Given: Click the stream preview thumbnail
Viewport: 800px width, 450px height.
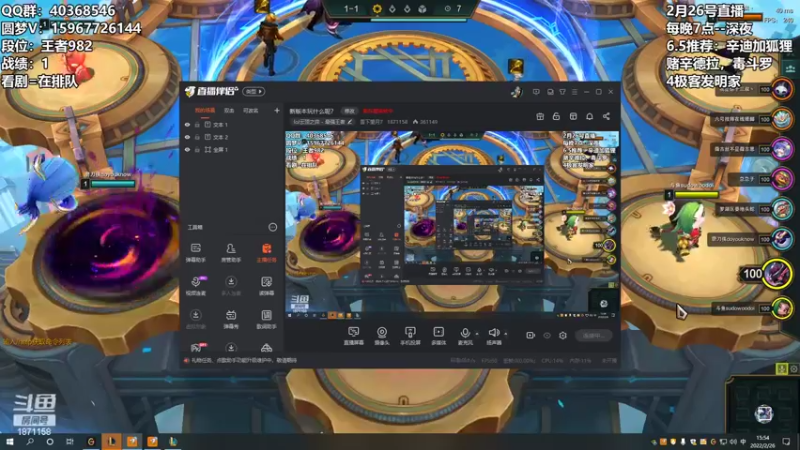Looking at the screenshot, I should [452, 226].
